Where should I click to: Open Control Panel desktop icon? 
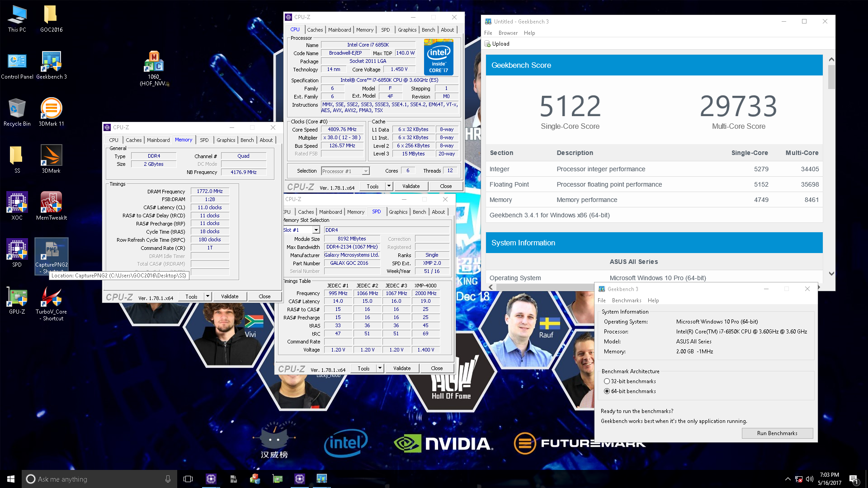click(17, 66)
